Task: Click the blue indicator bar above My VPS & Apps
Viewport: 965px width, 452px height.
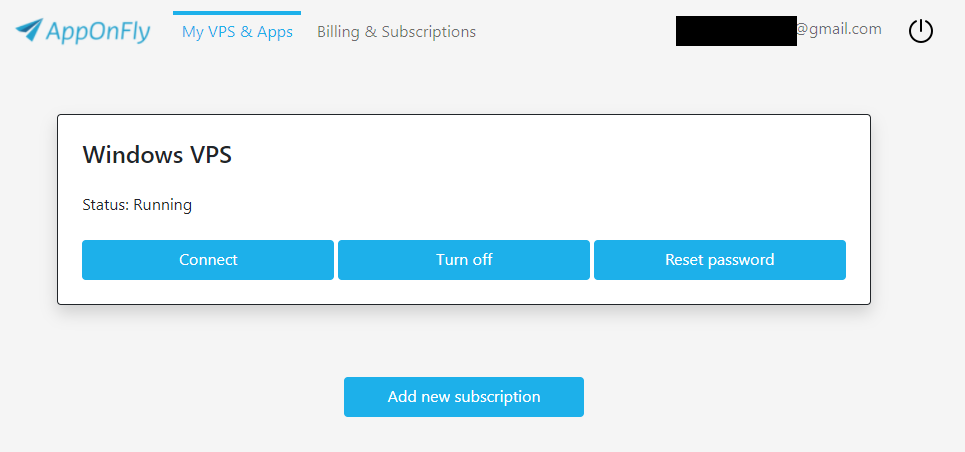Action: pyautogui.click(x=237, y=13)
